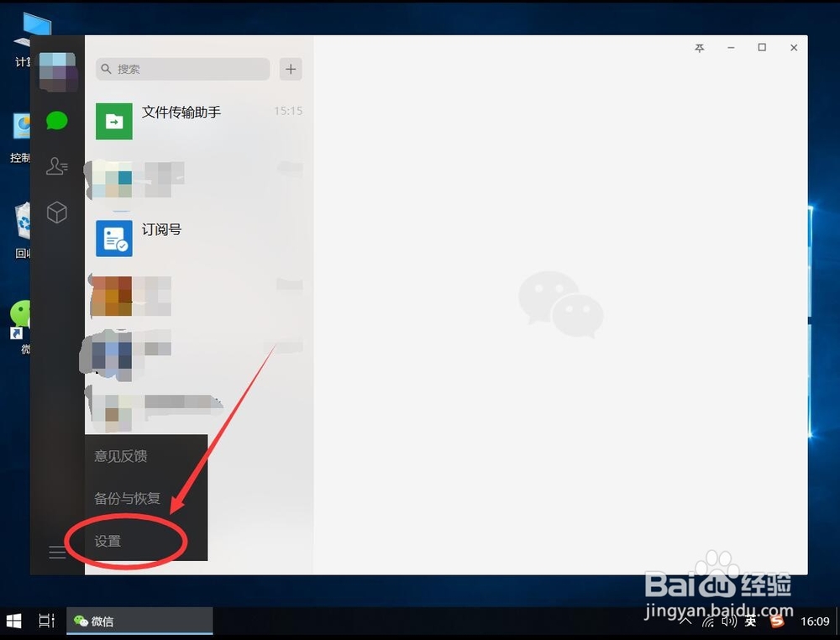Screen dimensions: 840x640
Task: Click the green 文件传输助手 folder avatar
Action: point(114,121)
